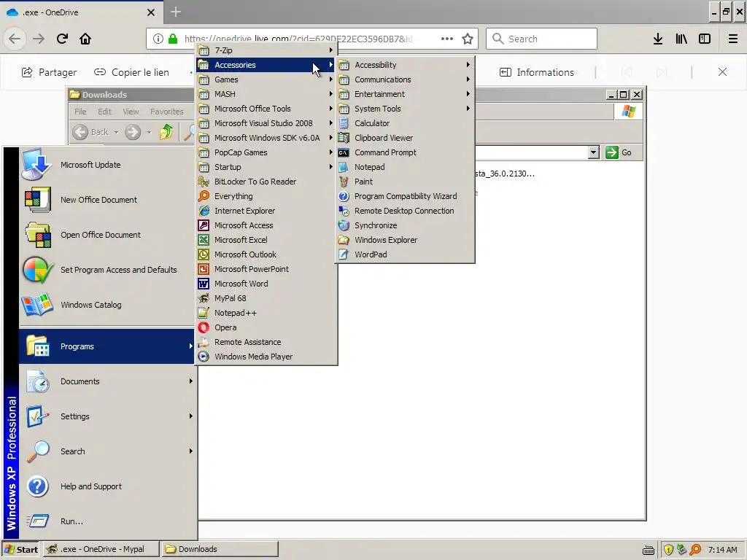Click the browser Search field
This screenshot has height=560, width=747.
click(x=542, y=39)
